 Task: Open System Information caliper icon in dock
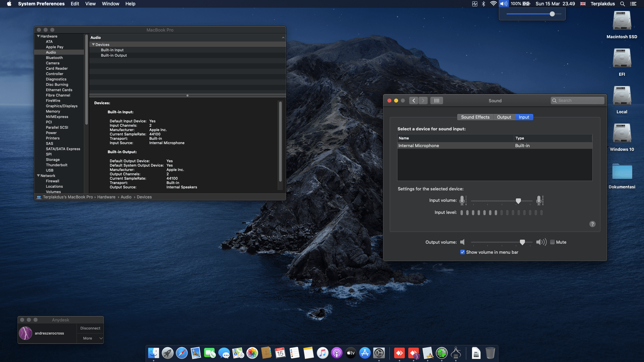pos(456,353)
